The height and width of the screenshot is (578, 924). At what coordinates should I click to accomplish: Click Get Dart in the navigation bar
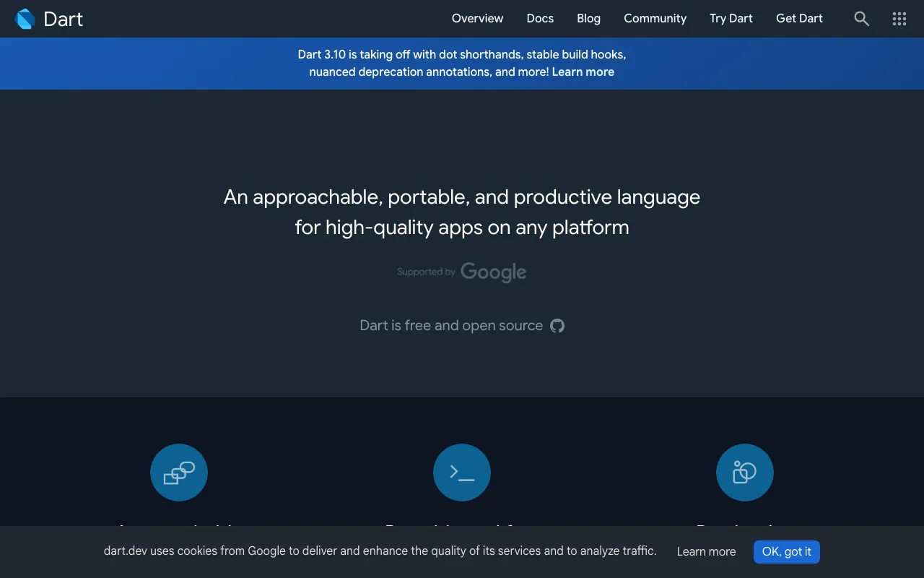(799, 19)
